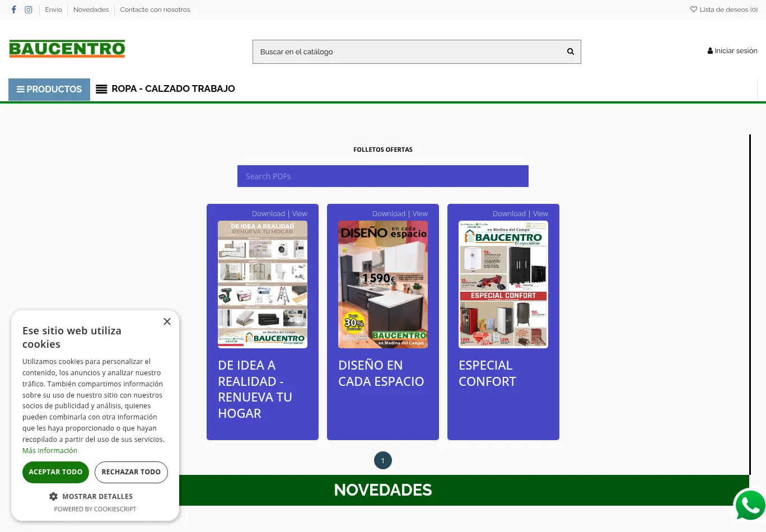Reject all cookies

(x=131, y=472)
